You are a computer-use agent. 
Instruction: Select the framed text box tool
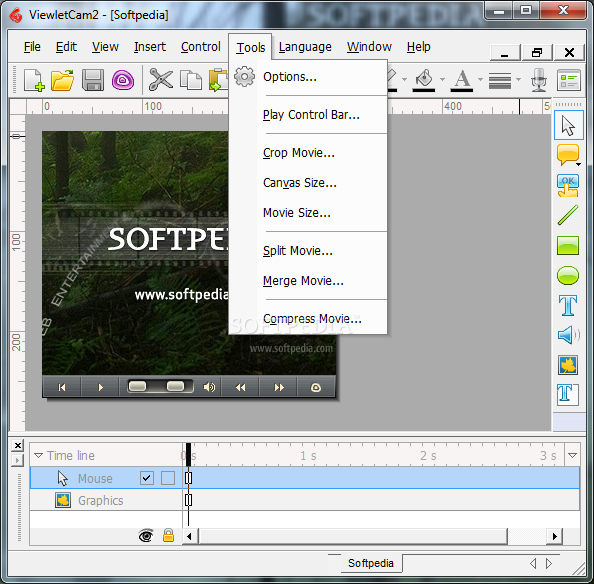(x=568, y=395)
